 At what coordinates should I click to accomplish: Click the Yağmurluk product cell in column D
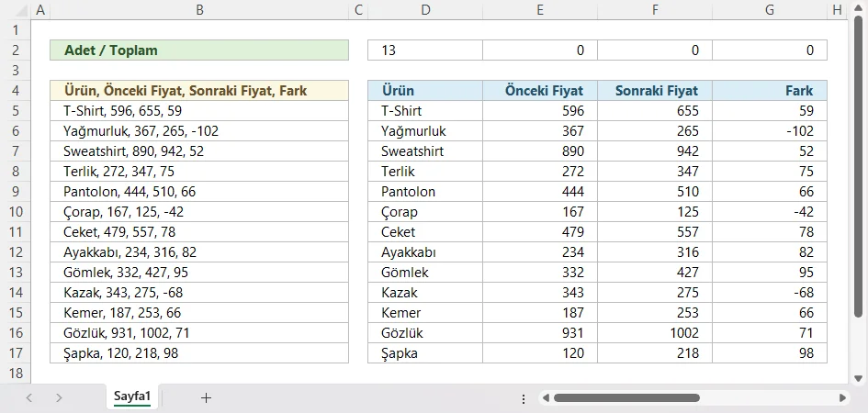click(x=424, y=131)
